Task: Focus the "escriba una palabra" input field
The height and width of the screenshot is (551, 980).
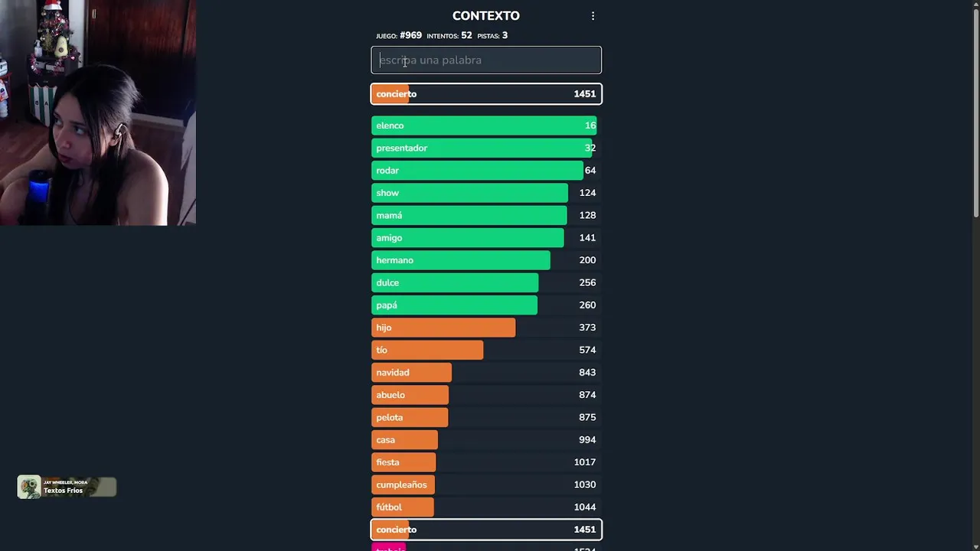Action: [486, 60]
